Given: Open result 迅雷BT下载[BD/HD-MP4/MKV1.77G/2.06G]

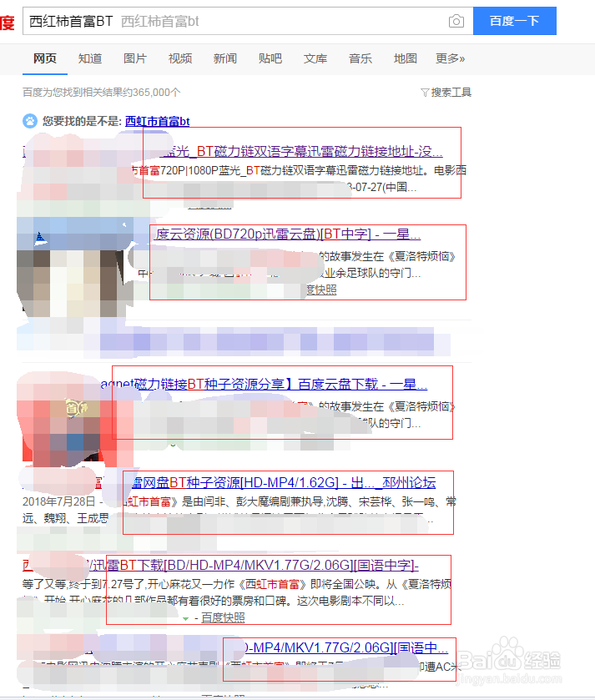Looking at the screenshot, I should [252, 565].
